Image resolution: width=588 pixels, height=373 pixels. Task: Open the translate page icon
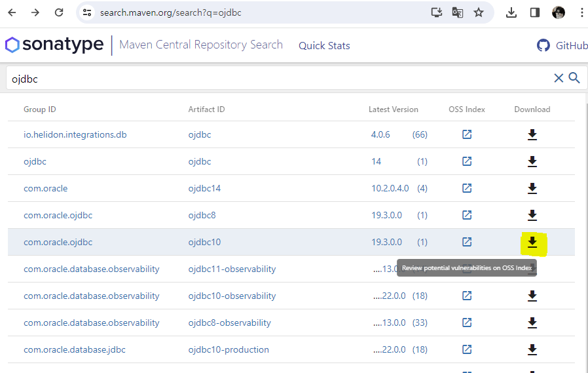click(458, 12)
